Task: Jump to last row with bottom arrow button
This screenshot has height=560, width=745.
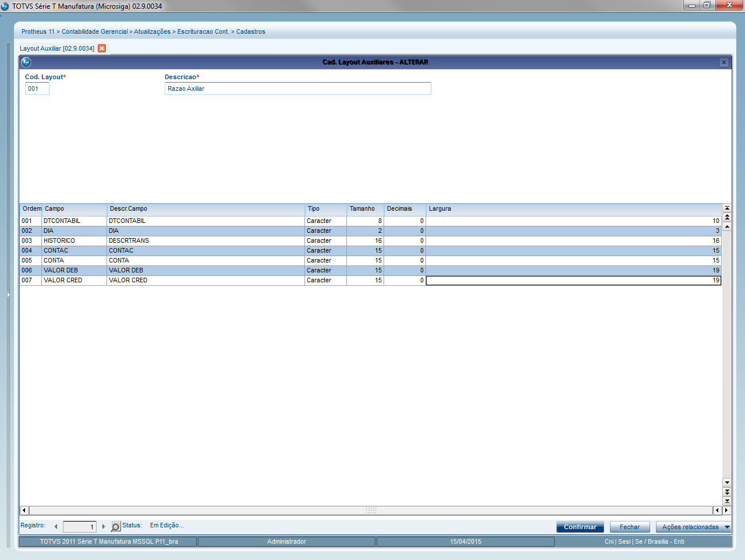Action: click(727, 501)
